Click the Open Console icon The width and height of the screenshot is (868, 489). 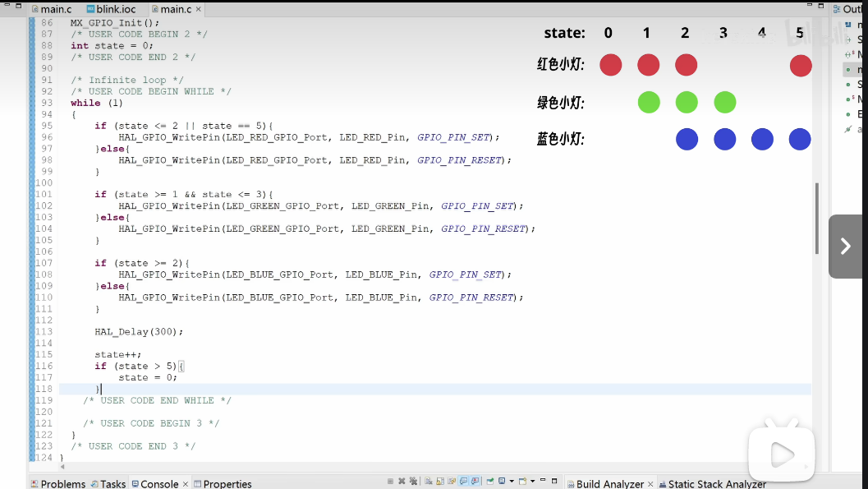pyautogui.click(x=522, y=482)
